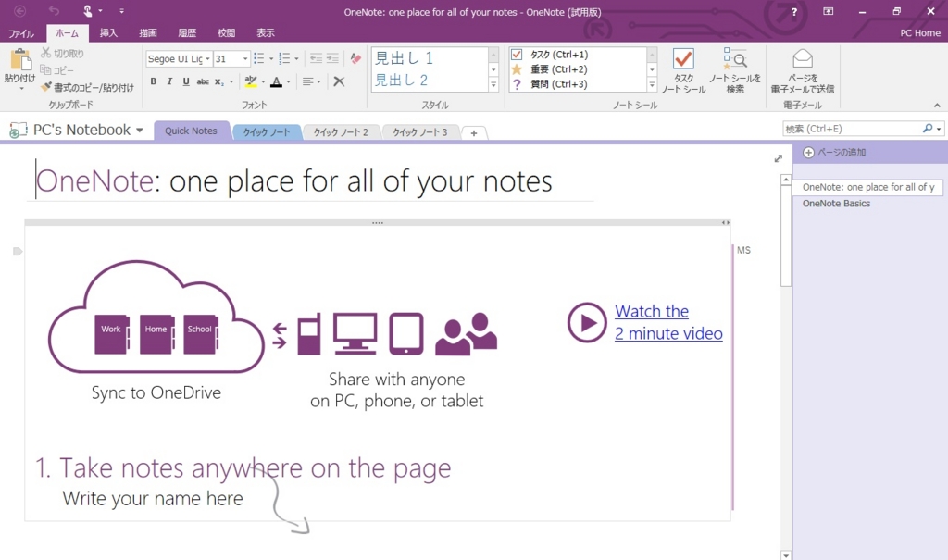Open the paragraph alignment dropdown arrow

(x=318, y=81)
